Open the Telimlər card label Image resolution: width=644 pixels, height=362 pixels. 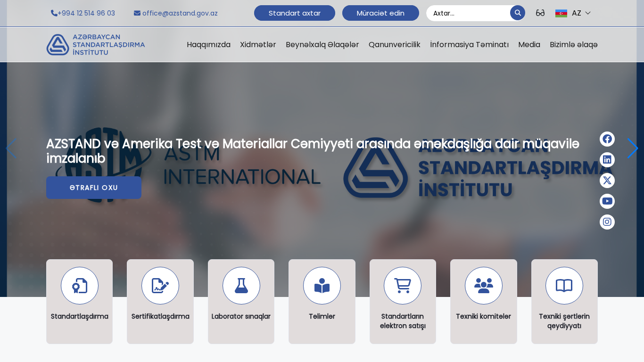click(322, 316)
